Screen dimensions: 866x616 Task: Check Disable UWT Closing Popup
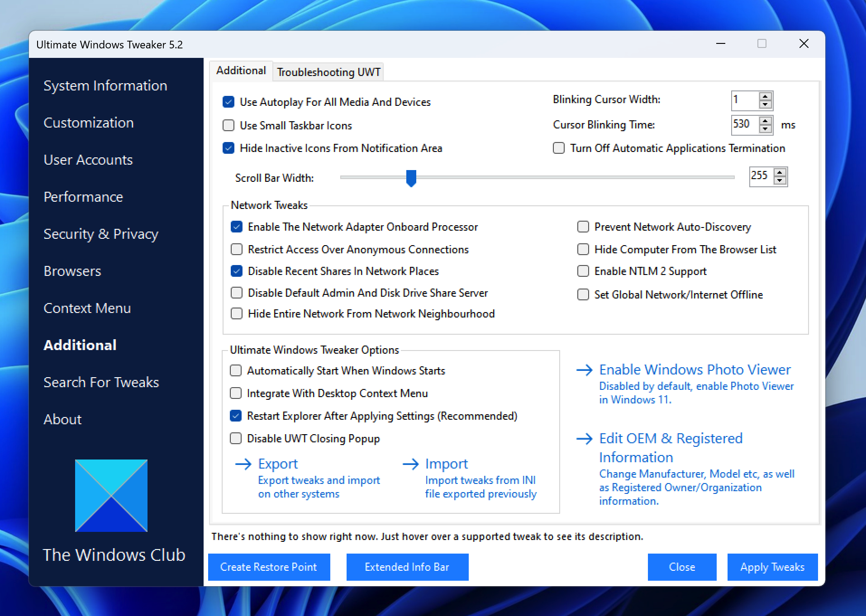[236, 438]
